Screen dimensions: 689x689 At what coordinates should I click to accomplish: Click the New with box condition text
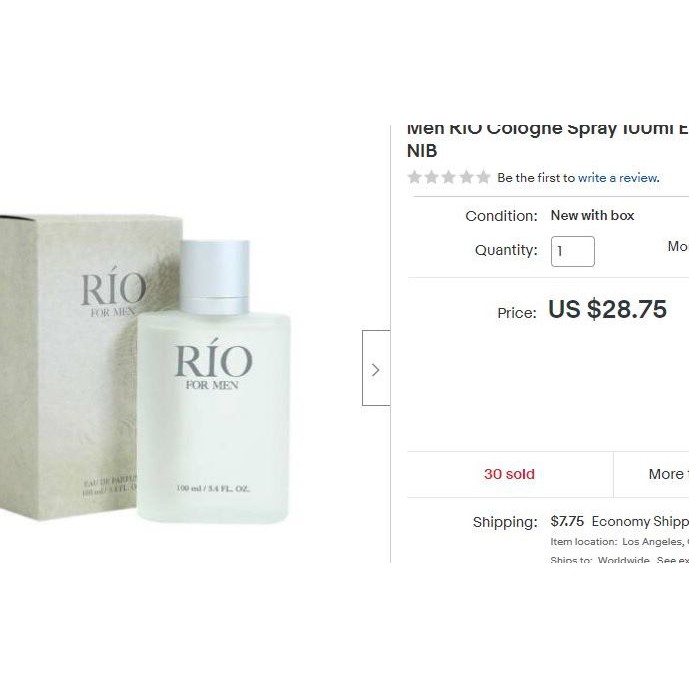click(x=592, y=215)
